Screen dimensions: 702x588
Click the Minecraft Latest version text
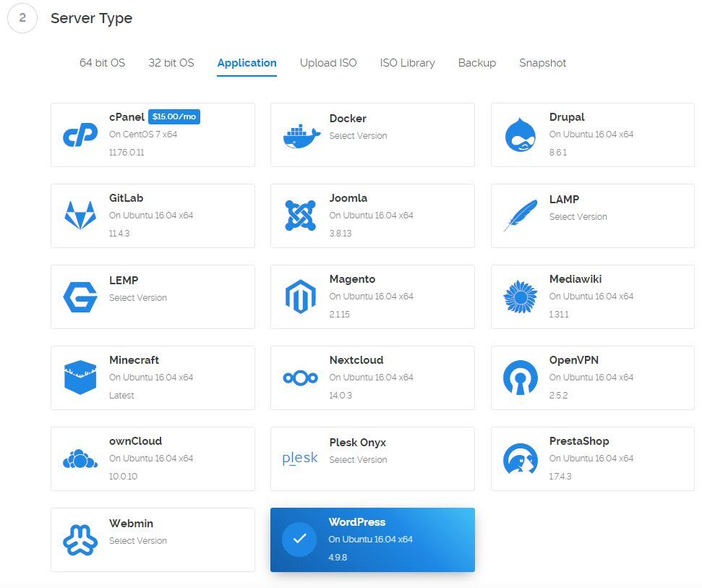121,396
